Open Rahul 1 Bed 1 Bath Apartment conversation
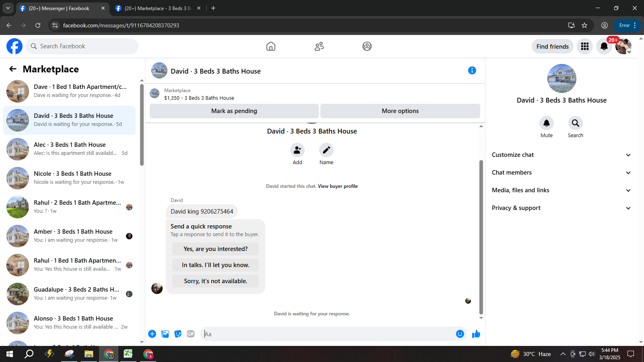 [x=69, y=265]
